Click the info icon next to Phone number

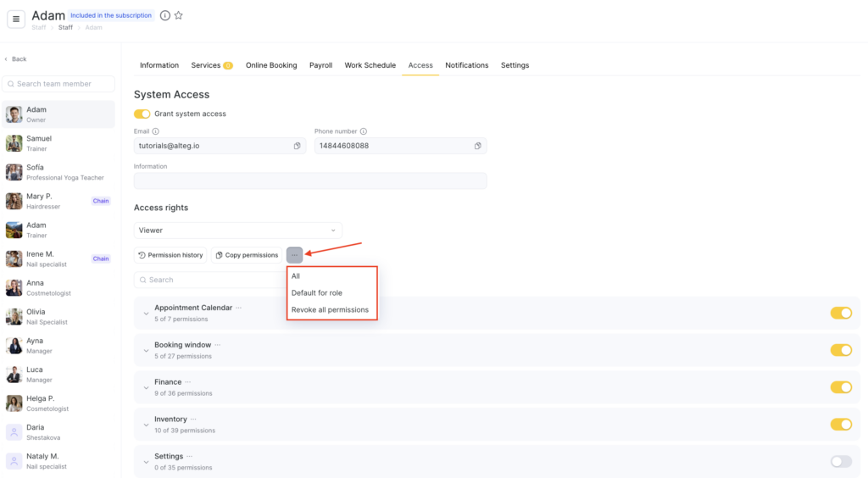(x=364, y=131)
